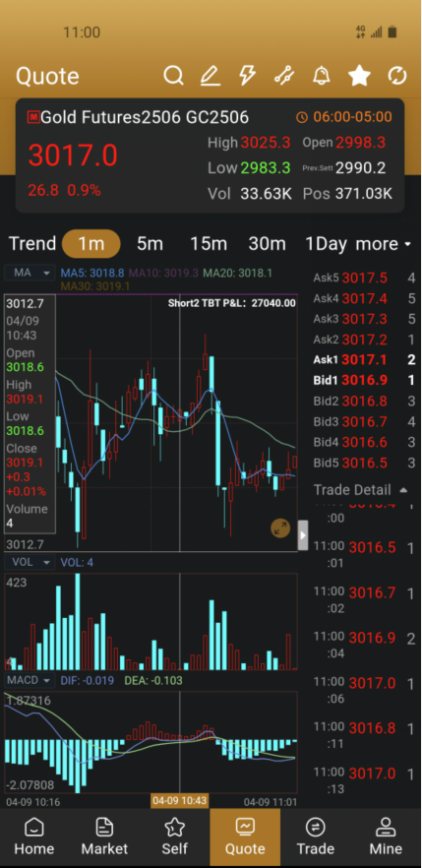Image resolution: width=422 pixels, height=868 pixels.
Task: Tap the Bid1 price 3016.9
Action: pyautogui.click(x=365, y=380)
